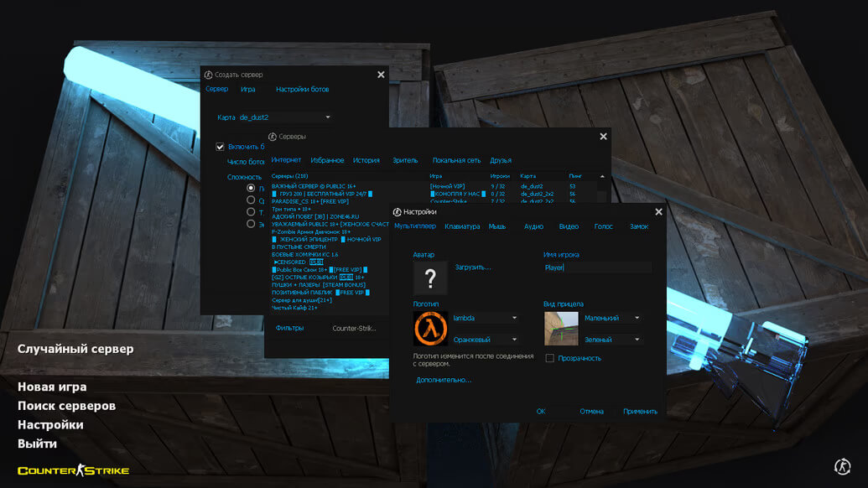Click the icon in Серверы window title
The image size is (868, 488).
pyautogui.click(x=273, y=136)
